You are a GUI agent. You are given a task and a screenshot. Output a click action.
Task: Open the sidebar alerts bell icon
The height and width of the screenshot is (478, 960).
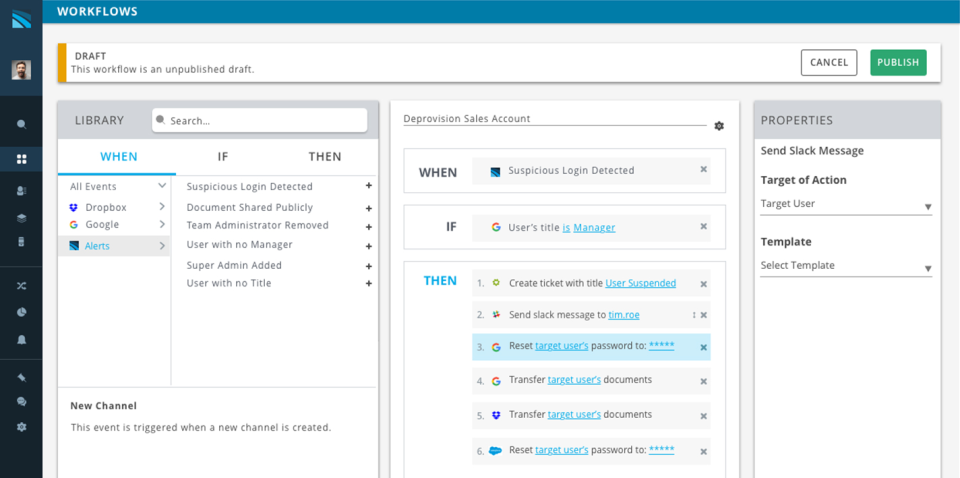(21, 340)
